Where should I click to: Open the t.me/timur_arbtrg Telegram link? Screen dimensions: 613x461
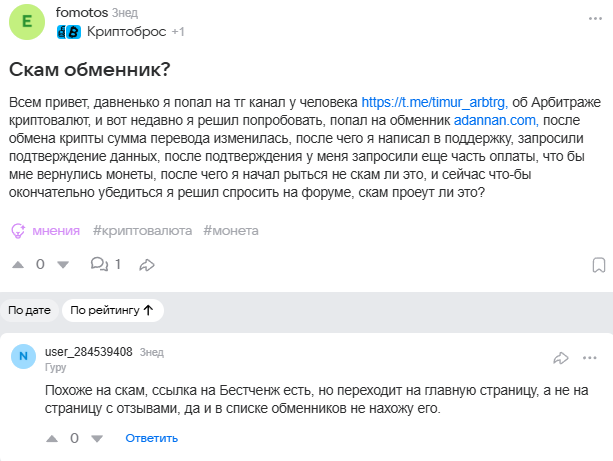pyautogui.click(x=435, y=102)
